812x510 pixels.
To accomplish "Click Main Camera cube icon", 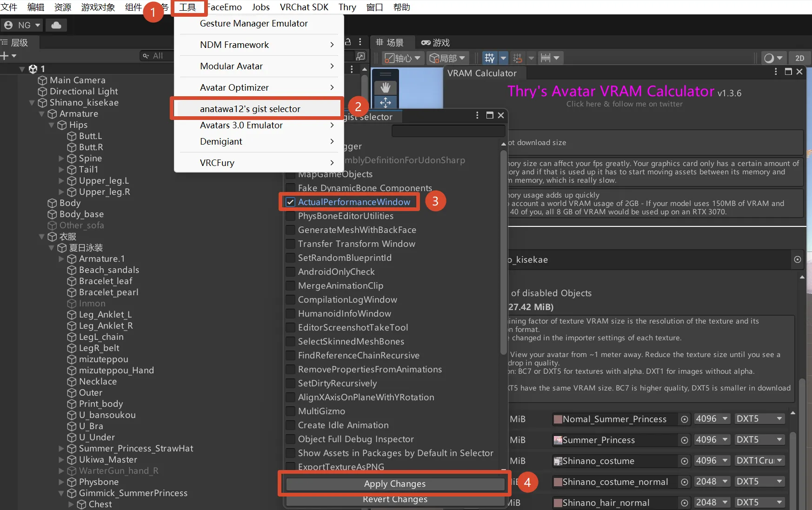I will 42,80.
